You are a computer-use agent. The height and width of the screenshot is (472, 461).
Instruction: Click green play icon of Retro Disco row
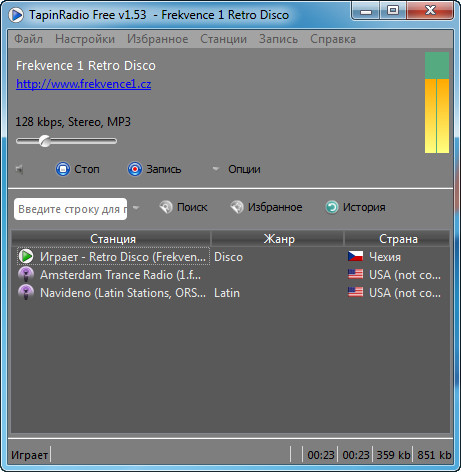26,256
